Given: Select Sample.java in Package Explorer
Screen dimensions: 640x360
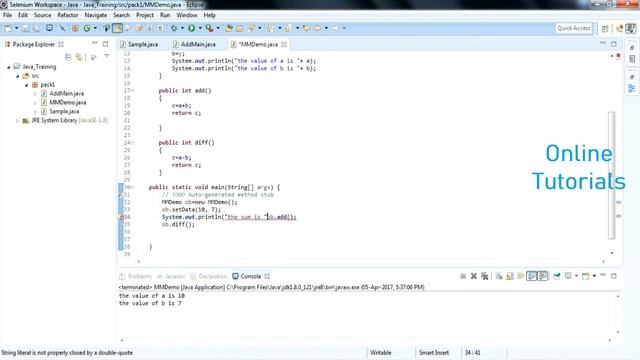Looking at the screenshot, I should coord(64,111).
